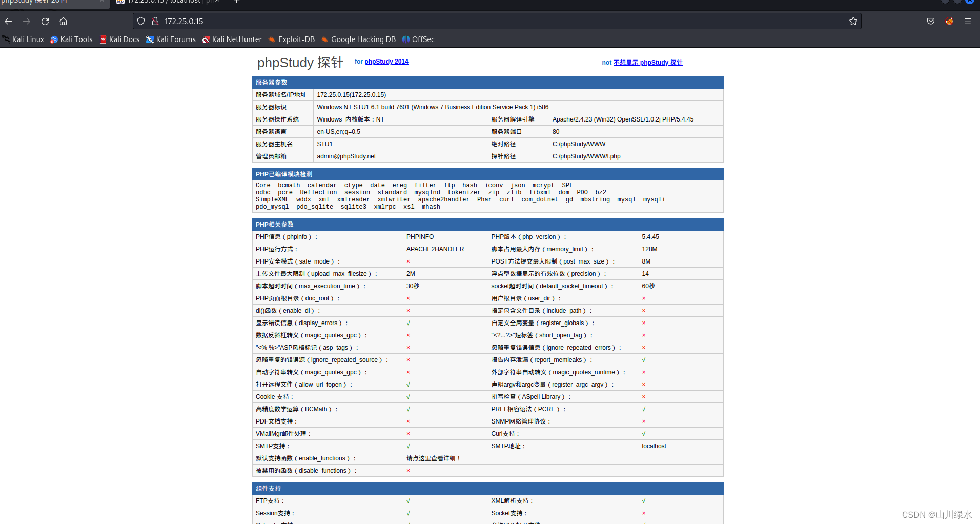980x524 pixels.
Task: Click the PHP相关参数 section header
Action: [487, 225]
